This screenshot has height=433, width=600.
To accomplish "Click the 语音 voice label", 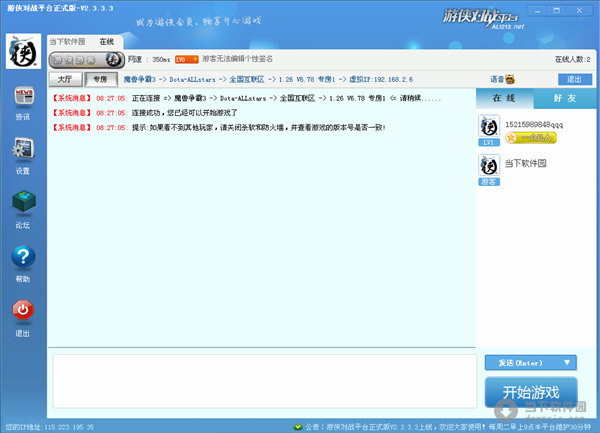I will point(497,80).
